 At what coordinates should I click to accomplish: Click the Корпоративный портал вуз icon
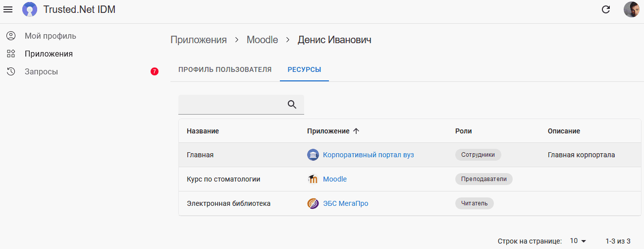313,155
